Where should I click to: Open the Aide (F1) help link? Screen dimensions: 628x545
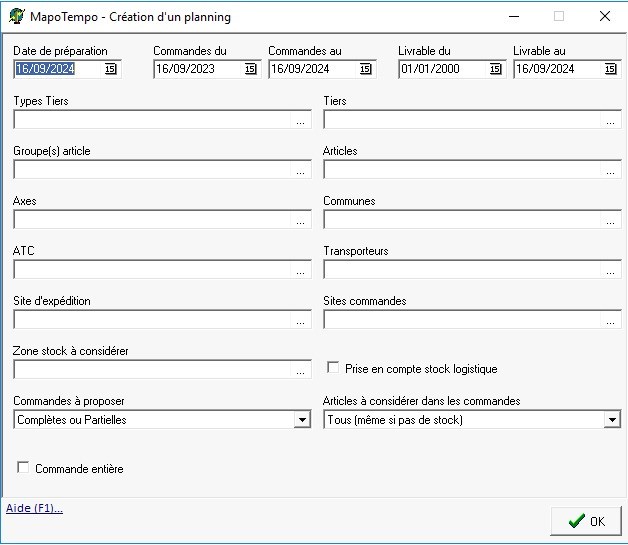tap(35, 508)
